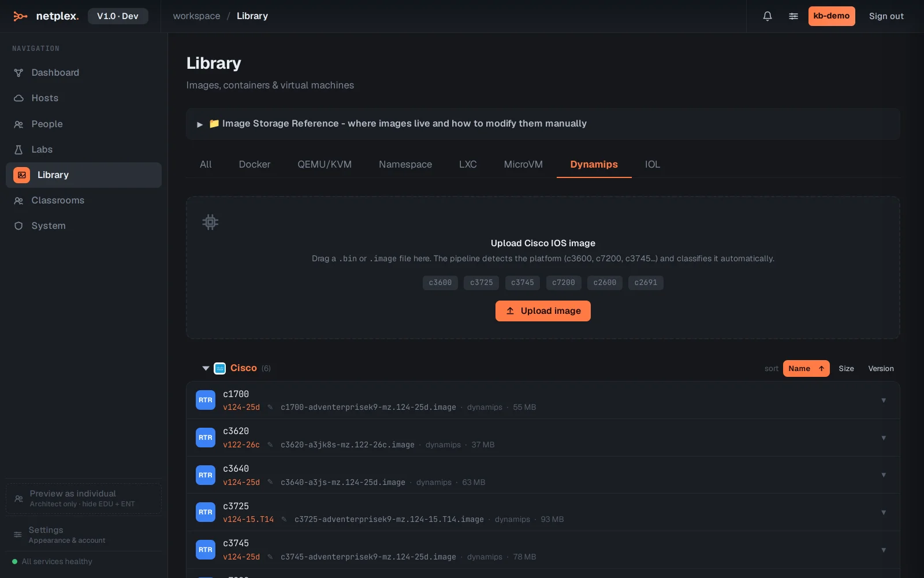Switch to the All tab
The image size is (924, 578).
point(206,165)
